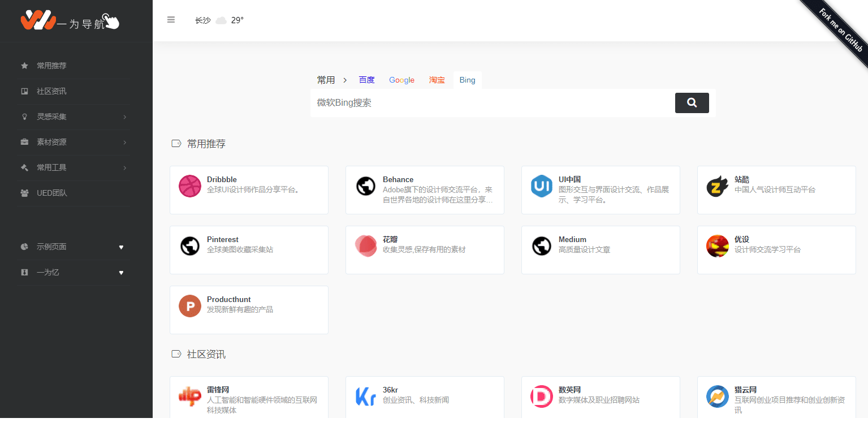Click the 数字媒体及职业招聘网站 description

pyautogui.click(x=599, y=400)
